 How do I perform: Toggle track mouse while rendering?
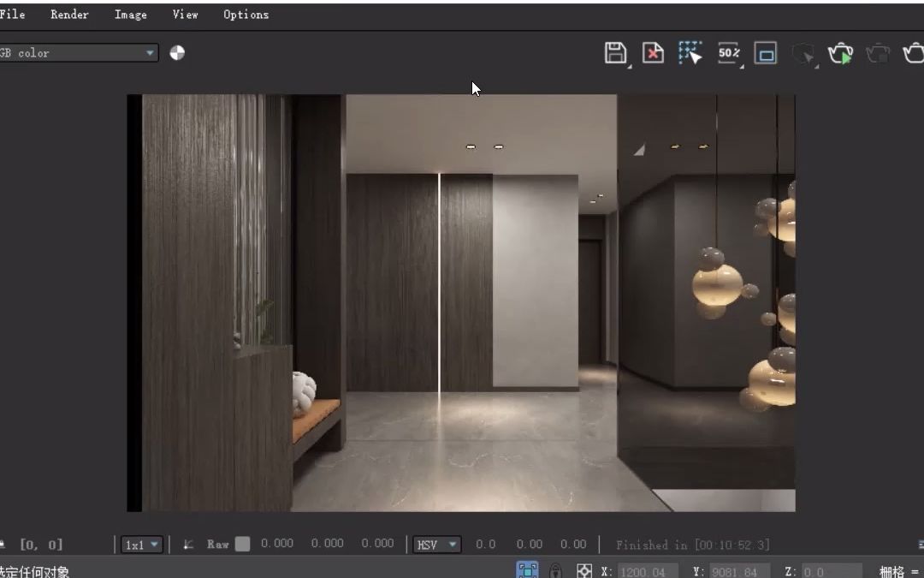pyautogui.click(x=803, y=53)
